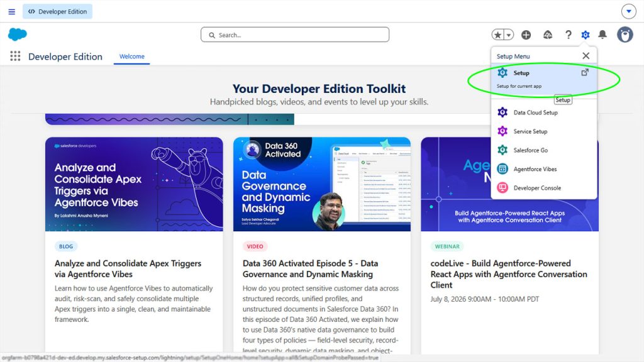
Task: Click the Service Setup purple gear icon
Action: point(502,131)
